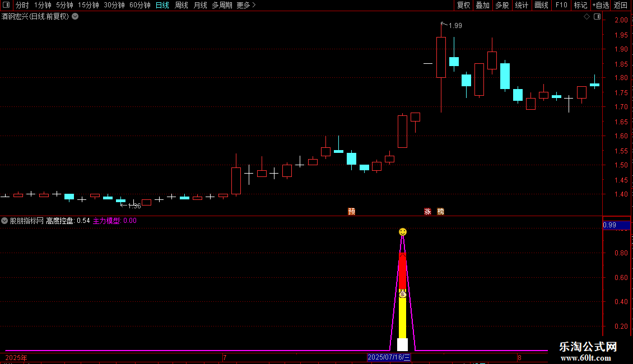Open the indicator dropdown beside 股朋指标网
Screen dimensions: 633x364
pos(4,221)
